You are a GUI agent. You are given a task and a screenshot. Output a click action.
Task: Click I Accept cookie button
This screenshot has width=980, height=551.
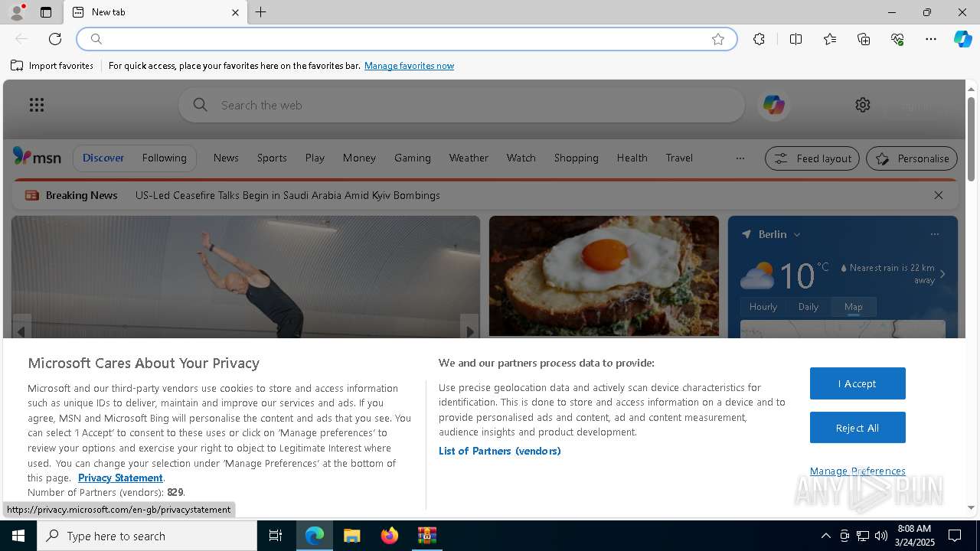tap(857, 383)
